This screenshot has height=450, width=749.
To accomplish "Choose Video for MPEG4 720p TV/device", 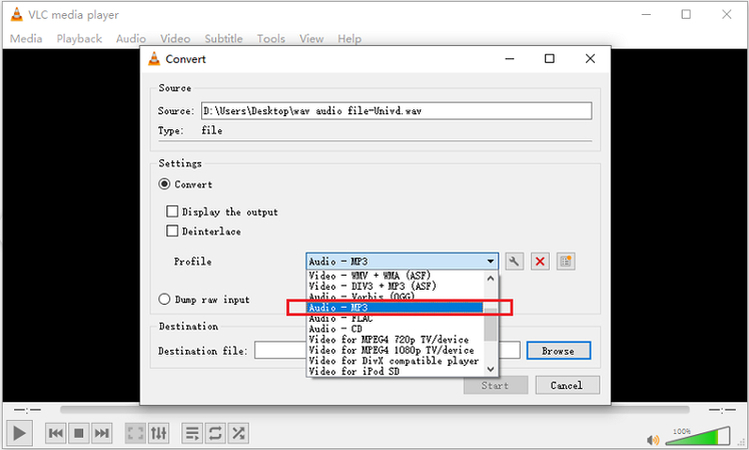I will click(x=395, y=339).
